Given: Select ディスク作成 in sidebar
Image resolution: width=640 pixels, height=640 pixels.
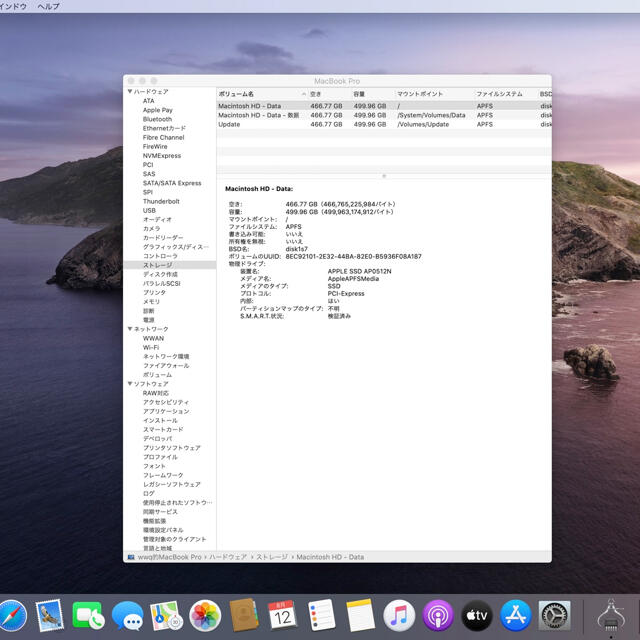Looking at the screenshot, I should pos(160,274).
